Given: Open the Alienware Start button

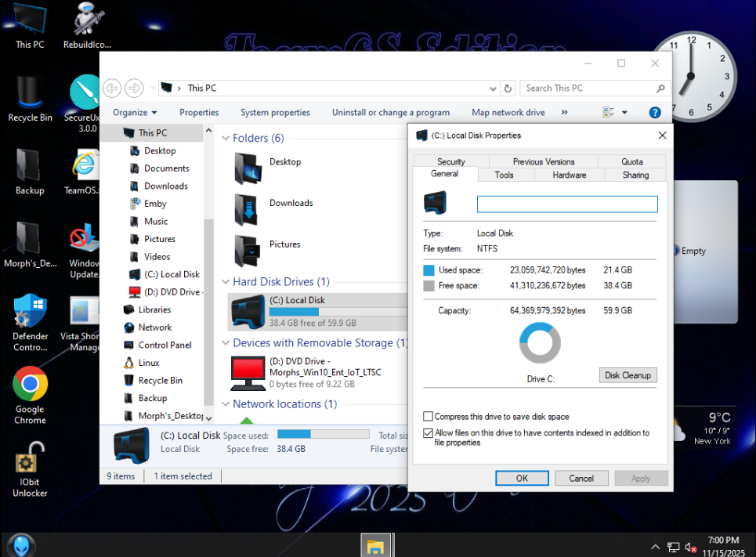Looking at the screenshot, I should [21, 545].
